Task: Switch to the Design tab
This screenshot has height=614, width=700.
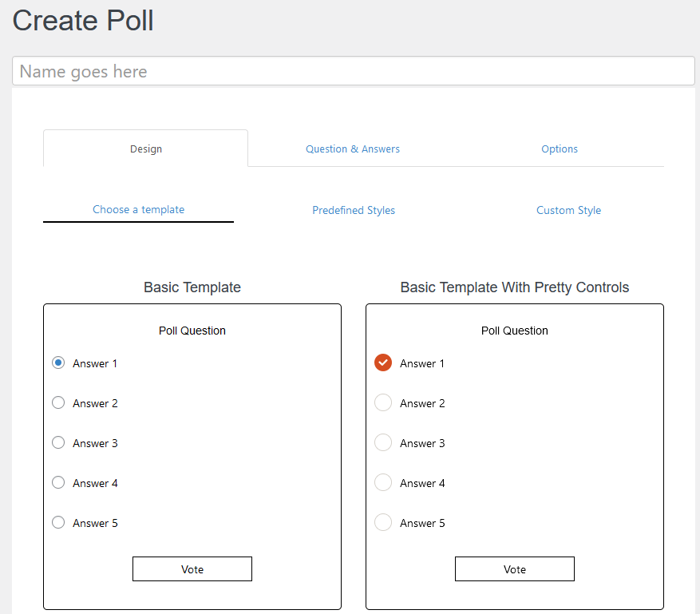Action: [x=145, y=149]
